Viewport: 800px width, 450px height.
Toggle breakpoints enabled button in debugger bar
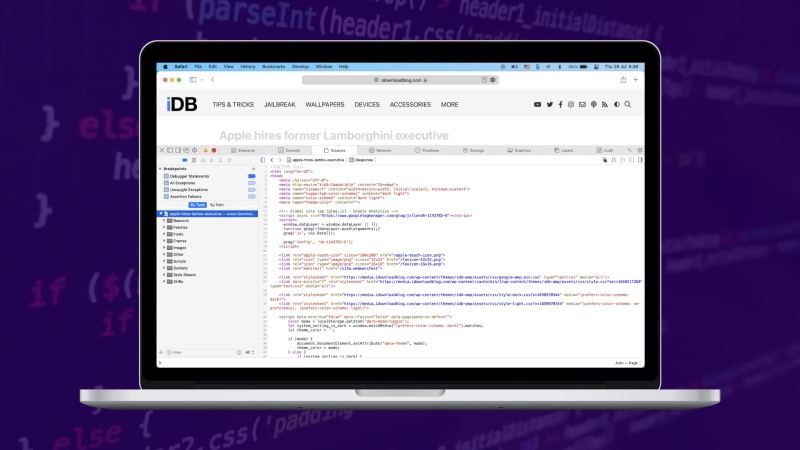coord(185,160)
